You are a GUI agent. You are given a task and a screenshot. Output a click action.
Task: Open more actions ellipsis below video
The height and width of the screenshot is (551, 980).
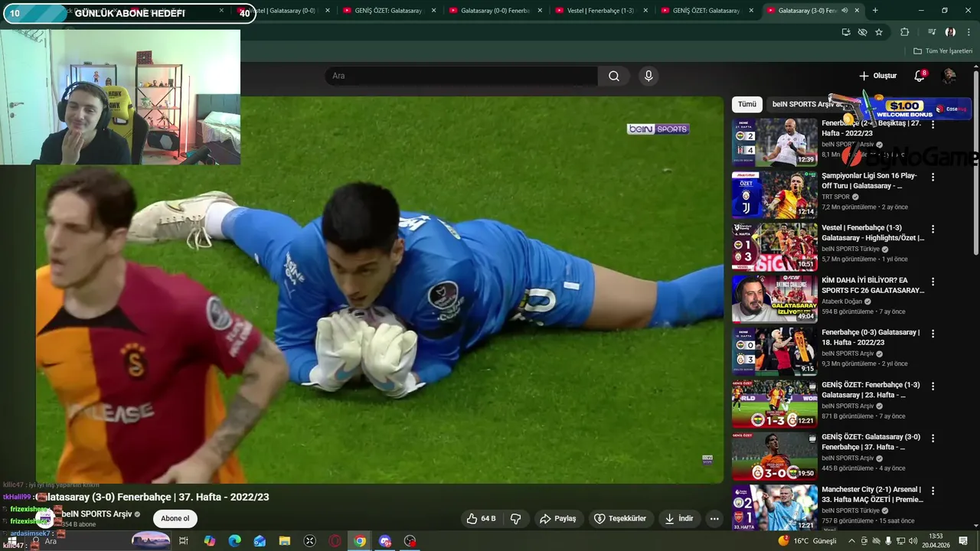click(714, 518)
